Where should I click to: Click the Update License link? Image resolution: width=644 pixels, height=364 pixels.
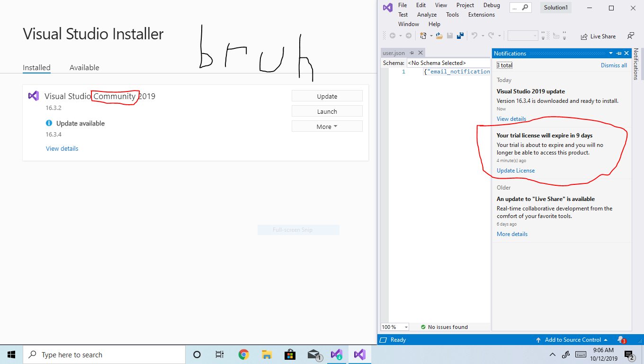[516, 171]
